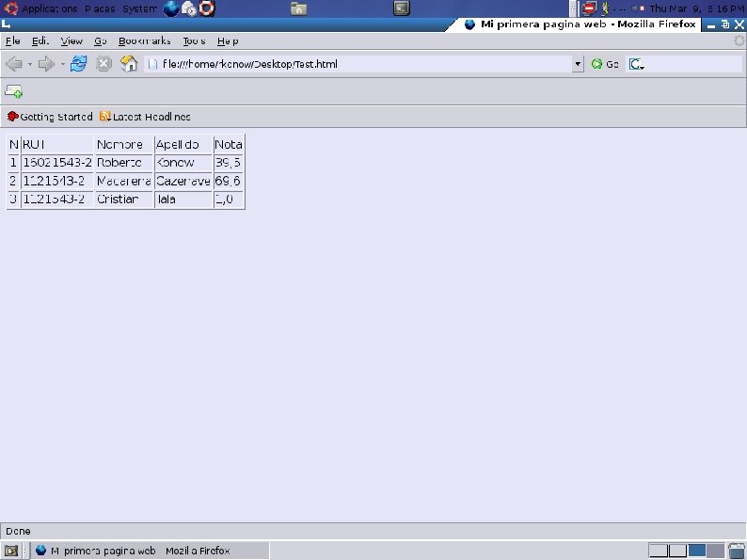
Task: Click the Forward navigation arrow
Action: (46, 64)
